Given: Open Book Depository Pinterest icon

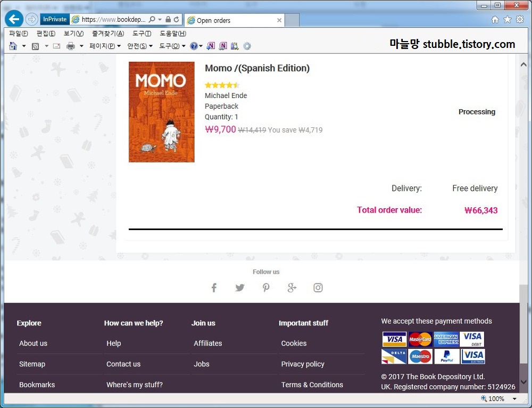Looking at the screenshot, I should [x=266, y=288].
